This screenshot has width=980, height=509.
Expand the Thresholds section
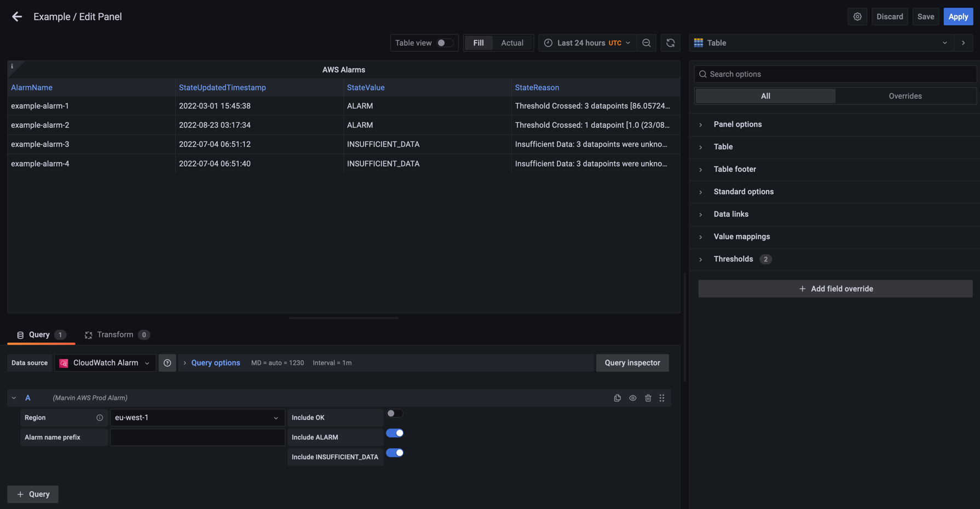[x=733, y=259]
